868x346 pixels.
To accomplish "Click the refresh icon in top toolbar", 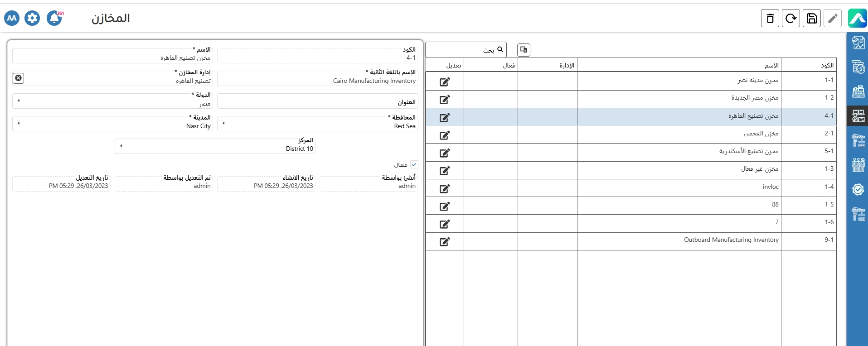I will pos(790,19).
